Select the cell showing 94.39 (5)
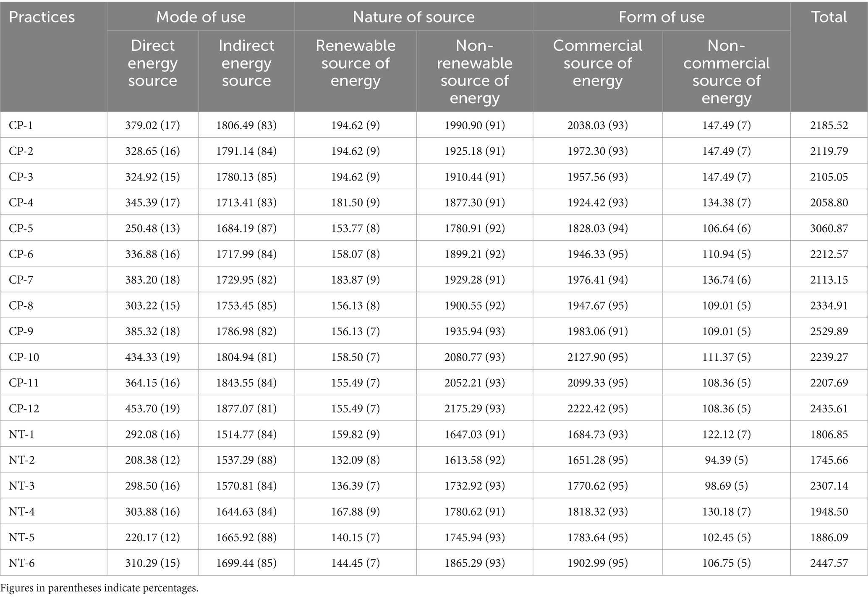Image resolution: width=868 pixels, height=597 pixels. tap(726, 460)
